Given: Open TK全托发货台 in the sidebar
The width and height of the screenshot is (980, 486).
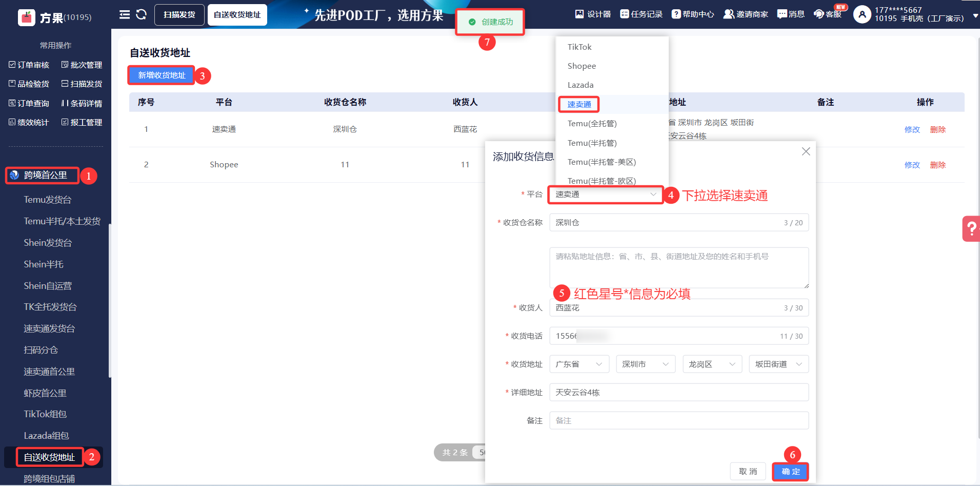Looking at the screenshot, I should pos(50,307).
